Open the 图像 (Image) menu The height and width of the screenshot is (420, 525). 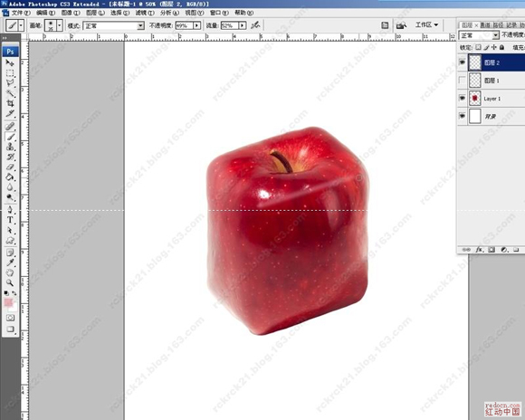click(x=71, y=13)
